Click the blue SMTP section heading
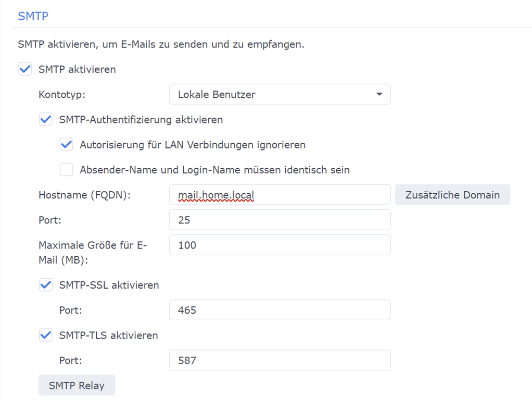The width and height of the screenshot is (532, 400). click(33, 16)
